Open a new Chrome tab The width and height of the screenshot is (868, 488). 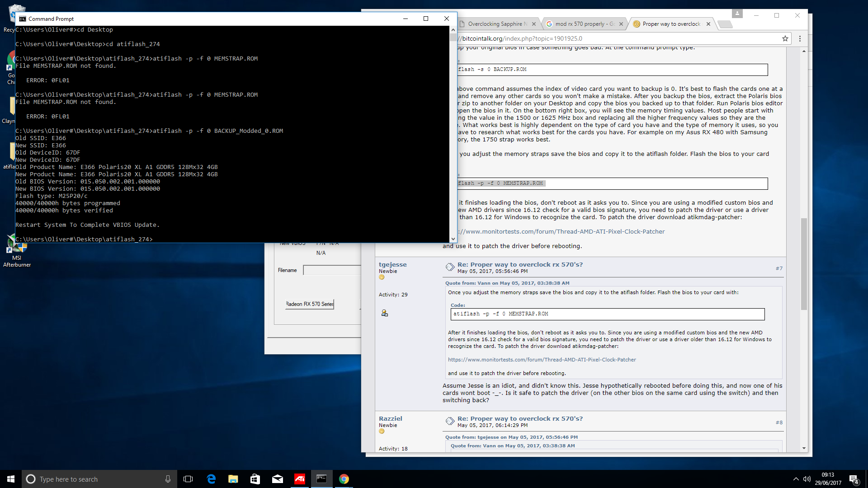click(x=725, y=24)
